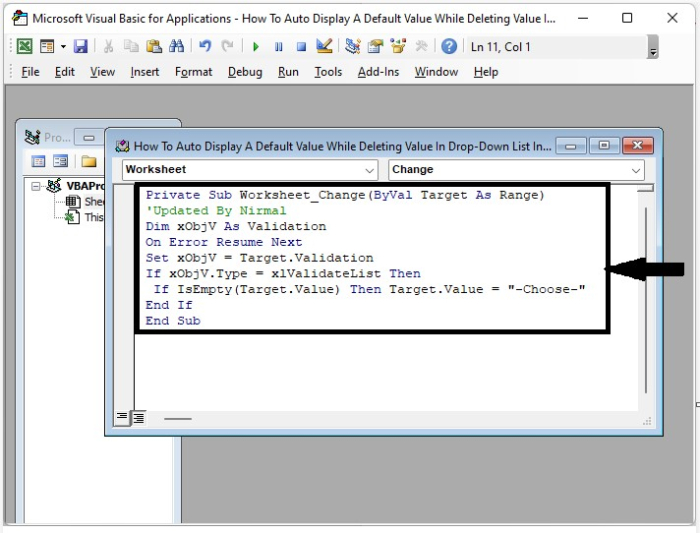This screenshot has height=533, width=700.
Task: Click View Object icon in Project panel
Action: [x=60, y=161]
